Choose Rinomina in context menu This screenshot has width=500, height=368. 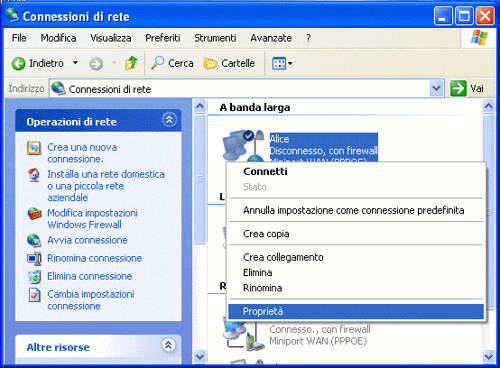click(356, 288)
